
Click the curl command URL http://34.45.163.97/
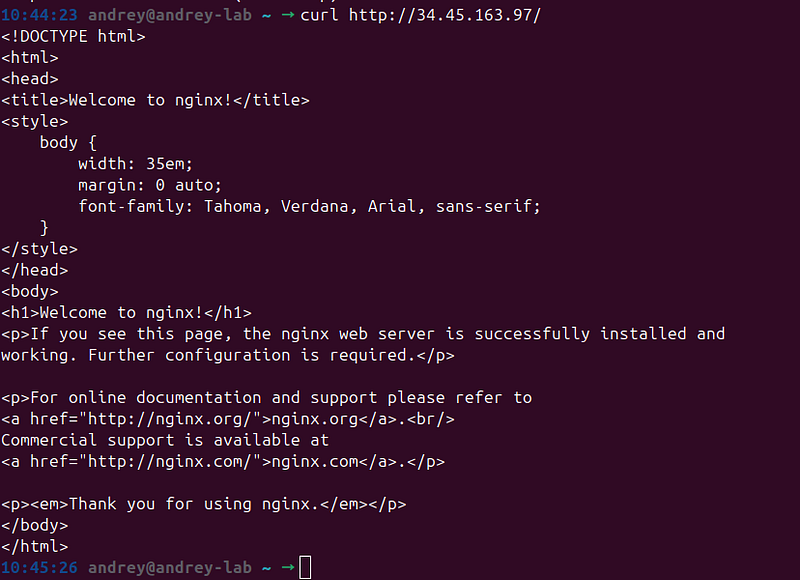444,15
